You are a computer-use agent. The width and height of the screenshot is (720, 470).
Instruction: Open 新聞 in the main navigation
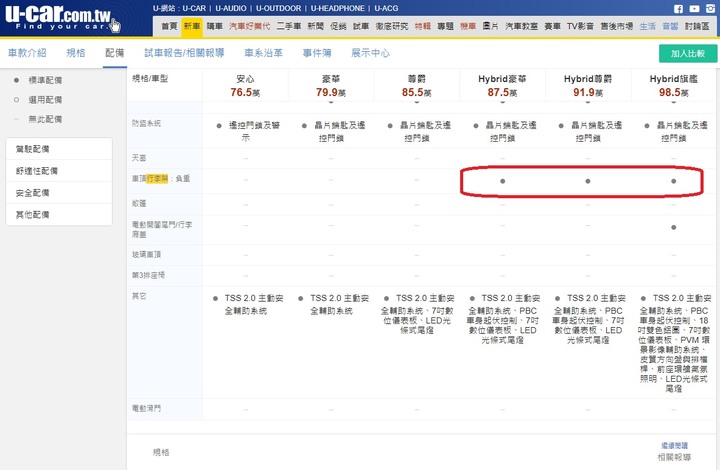(315, 26)
